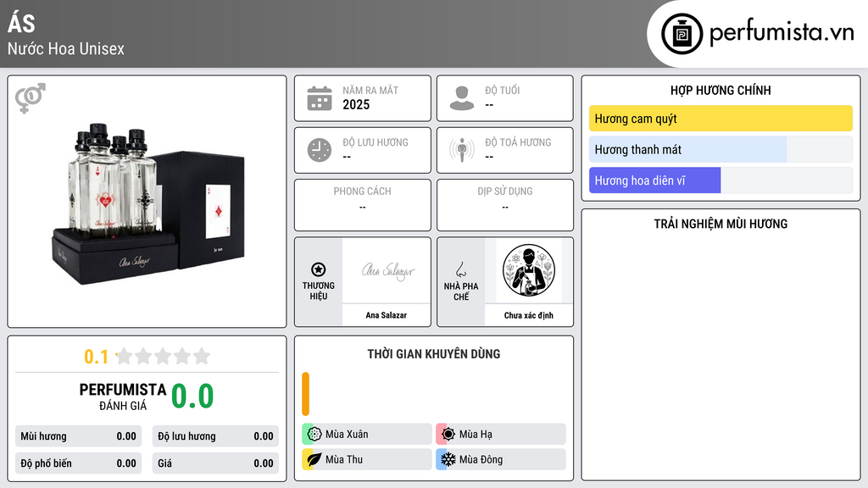Click the spring flower icon by Mùa Xuân

pos(314,435)
